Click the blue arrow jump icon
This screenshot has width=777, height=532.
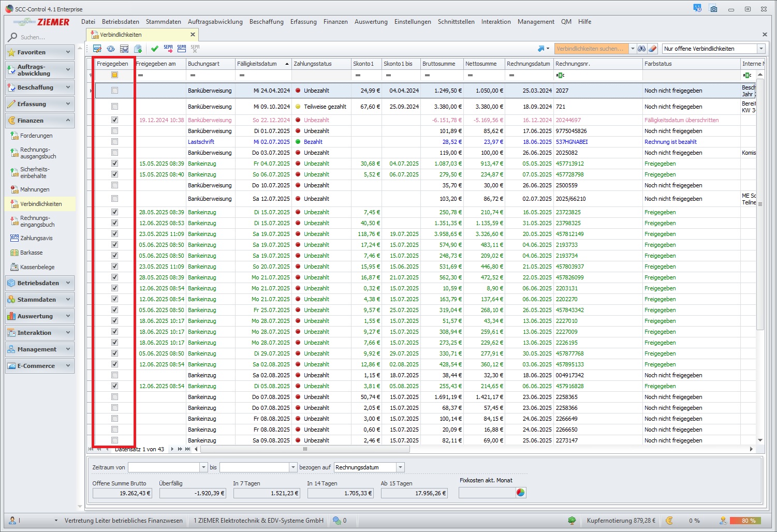pos(541,49)
